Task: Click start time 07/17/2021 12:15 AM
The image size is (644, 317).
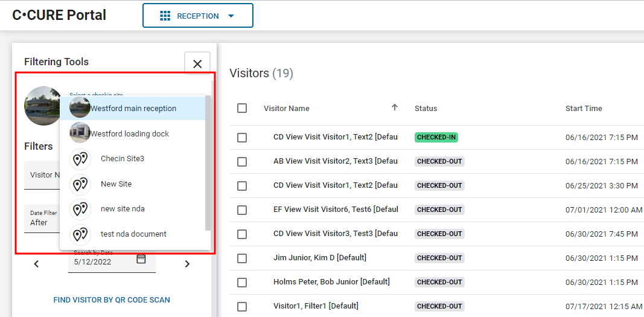Action: 604,306
